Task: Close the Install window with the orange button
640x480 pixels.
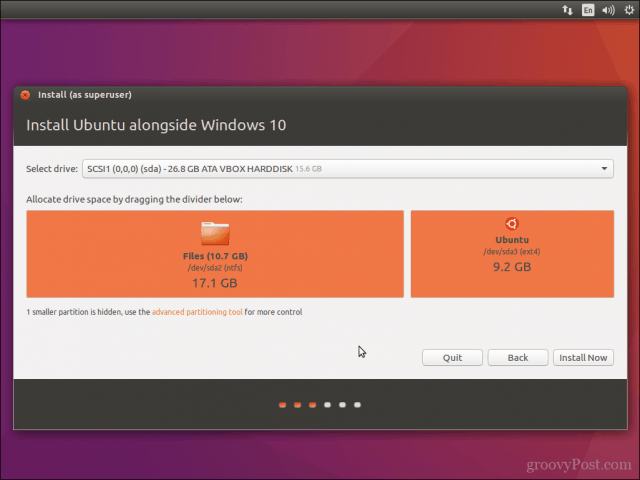Action: coord(25,95)
